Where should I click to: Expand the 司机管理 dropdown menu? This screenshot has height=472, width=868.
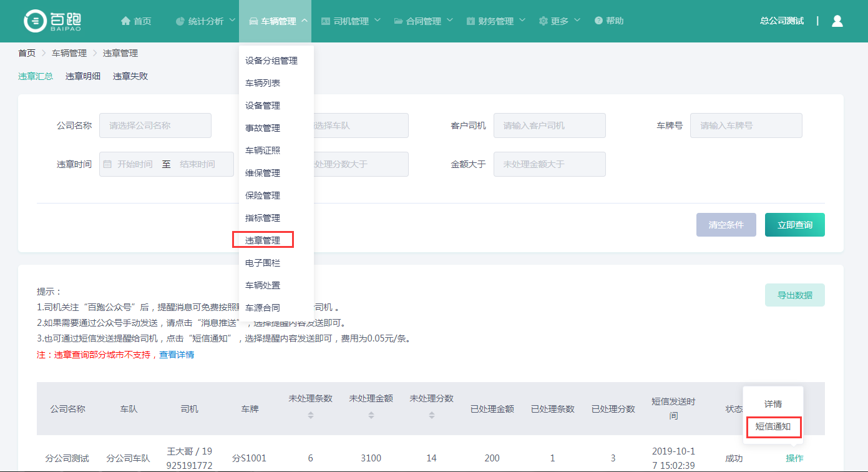pyautogui.click(x=350, y=21)
